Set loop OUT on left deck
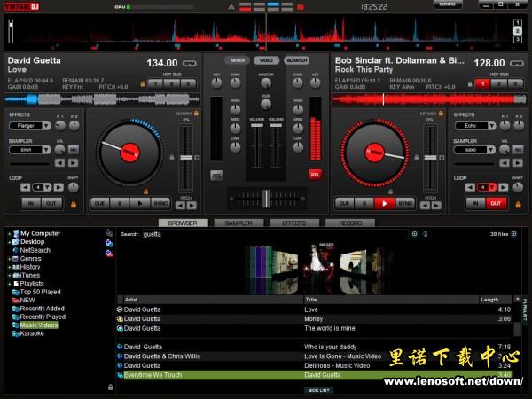The image size is (532, 399). [51, 204]
